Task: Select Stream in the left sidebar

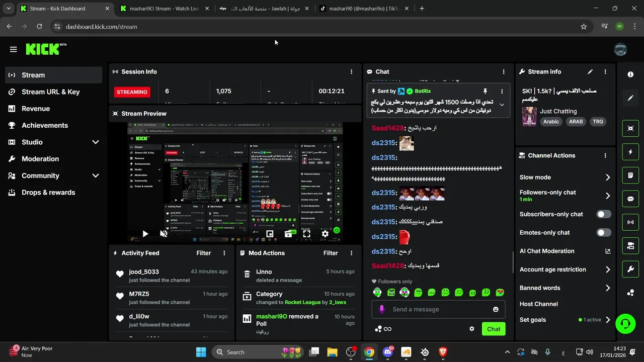Action: tap(53, 75)
